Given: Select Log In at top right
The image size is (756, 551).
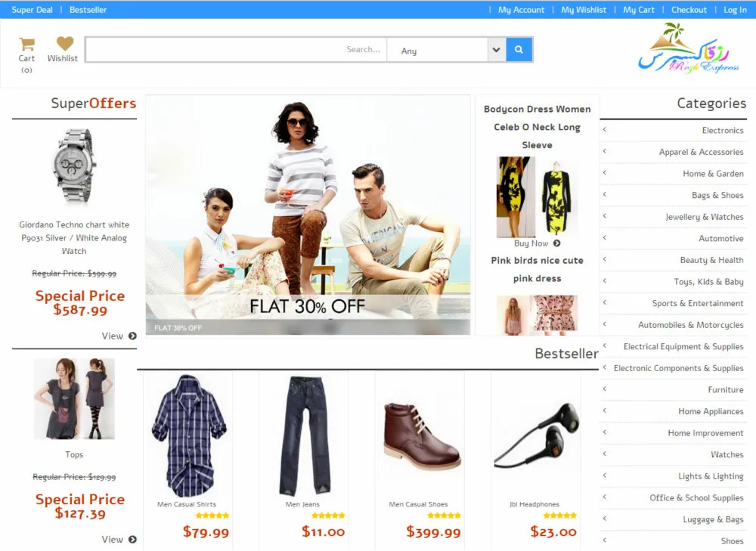Looking at the screenshot, I should 736,10.
